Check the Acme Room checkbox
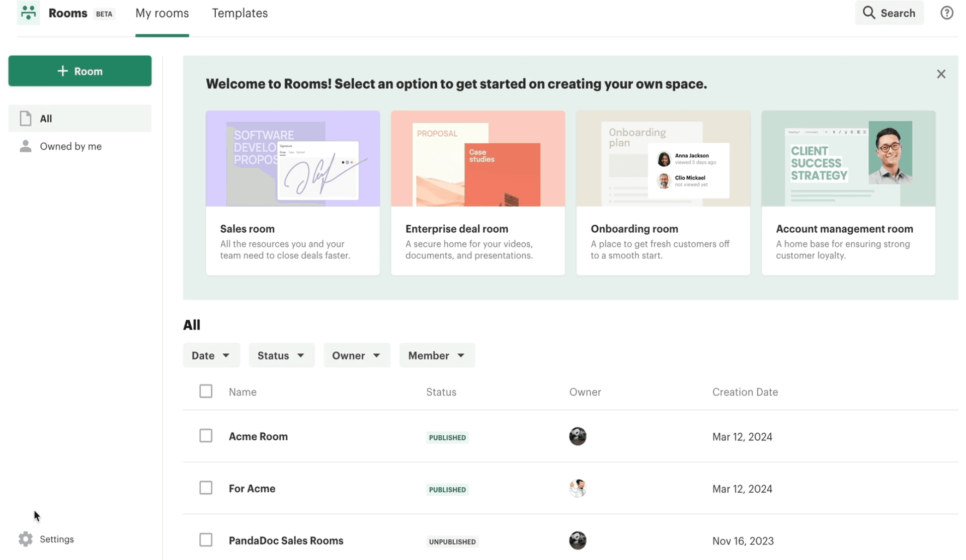 (x=206, y=436)
